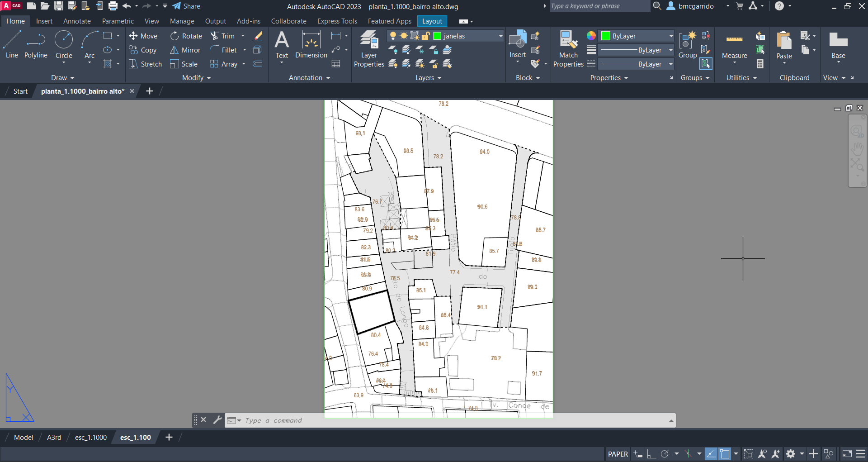Toggle ortho mode in the status bar

[x=651, y=454]
